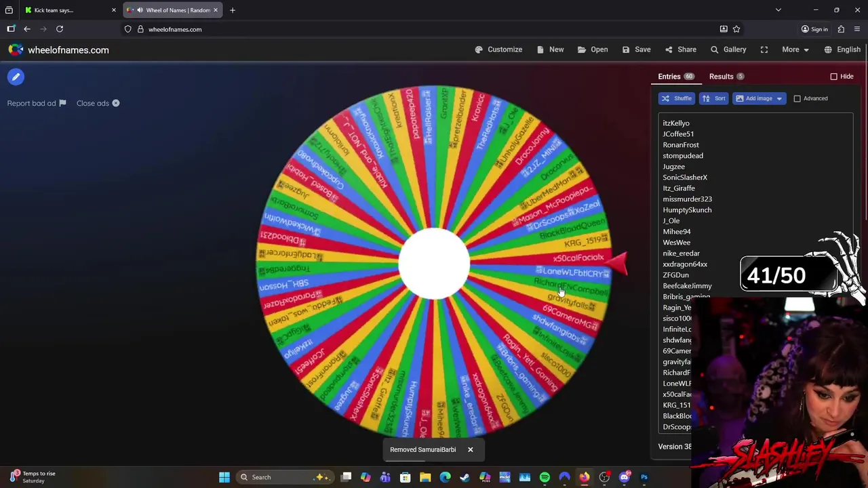This screenshot has width=868, height=488.
Task: Select entry stompudead in the list
Action: pyautogui.click(x=683, y=156)
